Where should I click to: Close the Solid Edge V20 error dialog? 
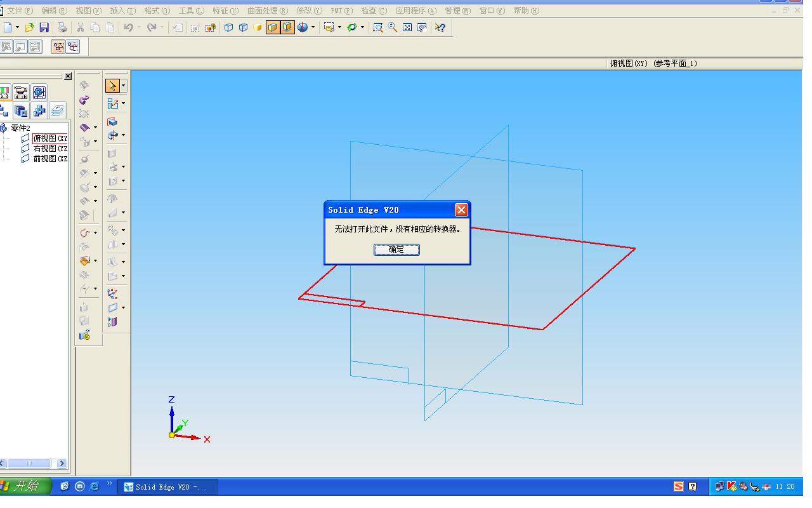[x=461, y=210]
